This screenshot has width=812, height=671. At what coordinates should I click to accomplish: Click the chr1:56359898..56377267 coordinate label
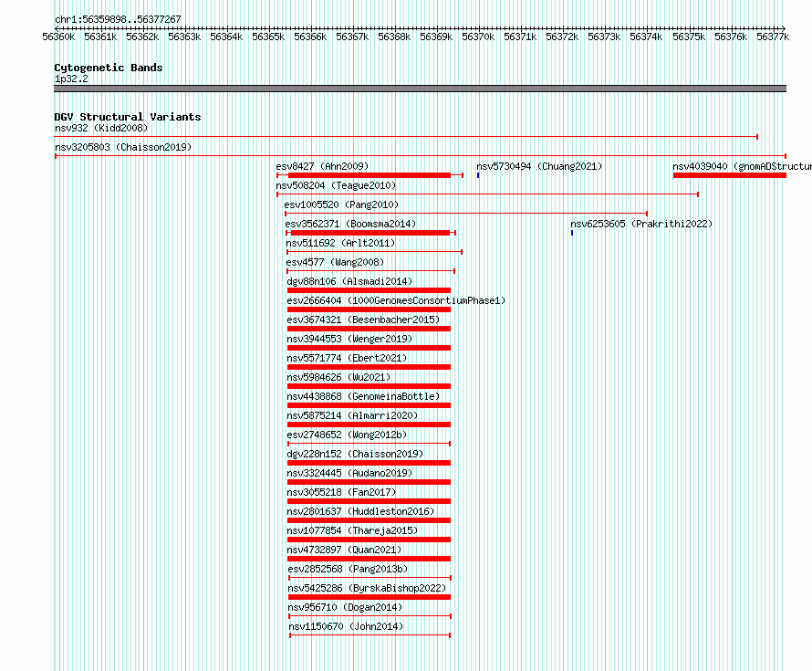pos(118,19)
